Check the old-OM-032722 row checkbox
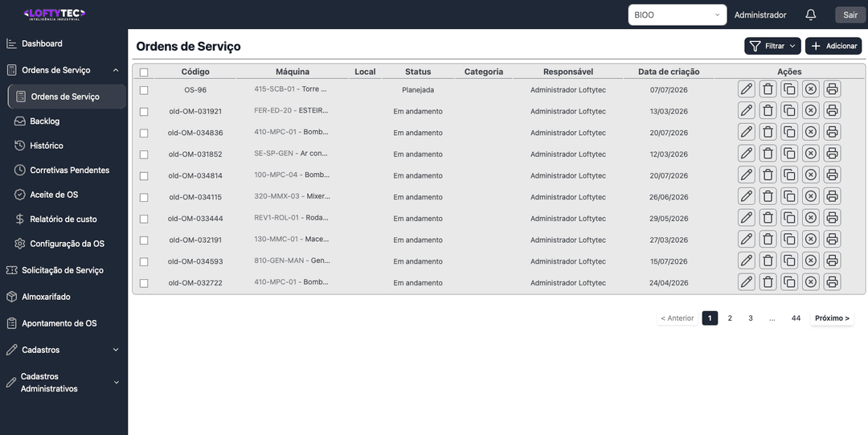 (144, 283)
